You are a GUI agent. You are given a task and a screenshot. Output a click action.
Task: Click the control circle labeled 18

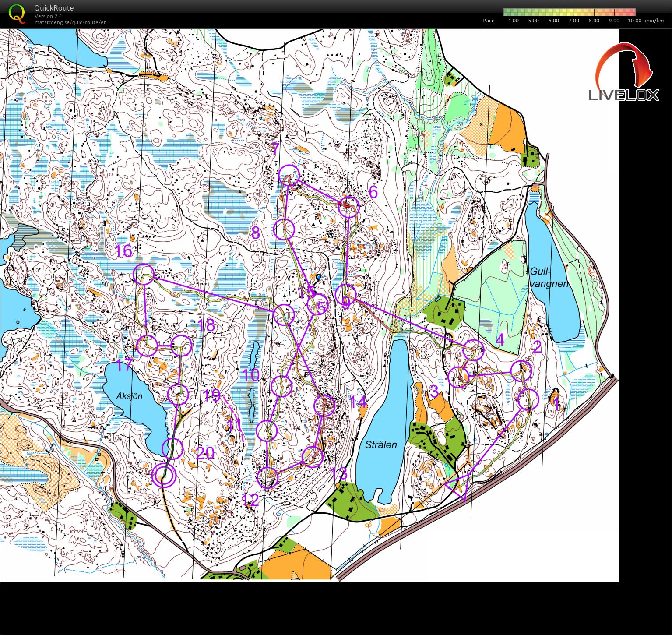coord(181,346)
